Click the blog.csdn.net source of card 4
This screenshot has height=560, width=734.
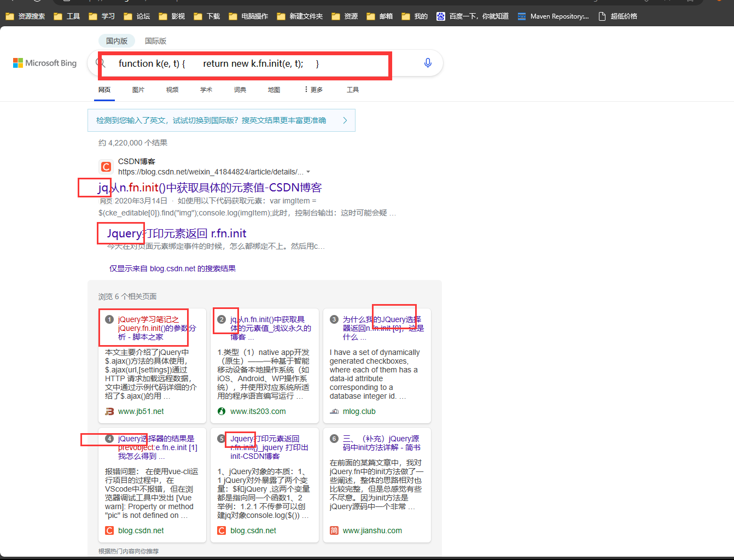(141, 530)
